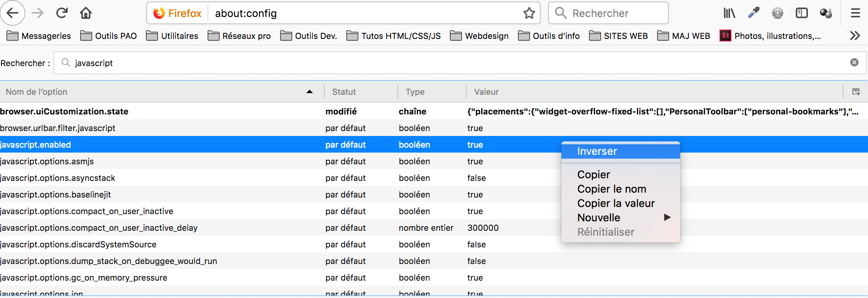Open the Photos, illustrations bookmark
Screen dimensions: 868x298
coord(770,36)
